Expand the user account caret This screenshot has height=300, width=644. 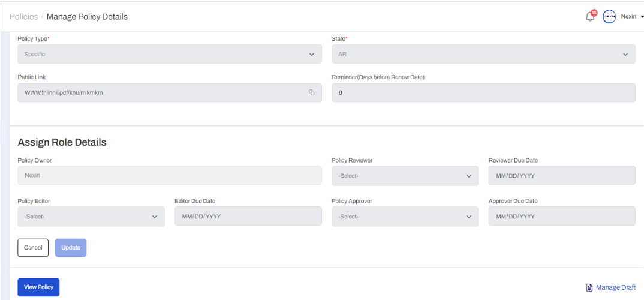642,17
